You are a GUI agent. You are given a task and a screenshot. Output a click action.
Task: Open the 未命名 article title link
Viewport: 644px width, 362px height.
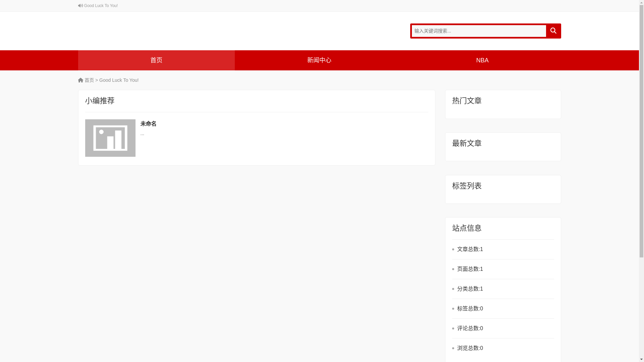pyautogui.click(x=148, y=124)
